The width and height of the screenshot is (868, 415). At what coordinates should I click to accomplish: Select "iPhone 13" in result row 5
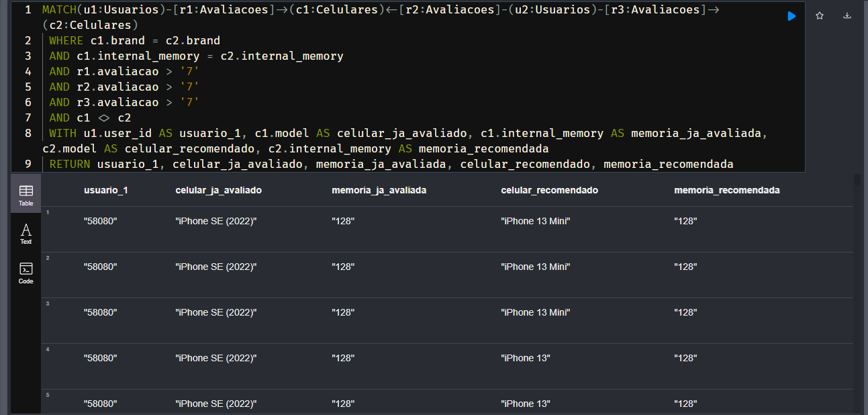click(526, 404)
